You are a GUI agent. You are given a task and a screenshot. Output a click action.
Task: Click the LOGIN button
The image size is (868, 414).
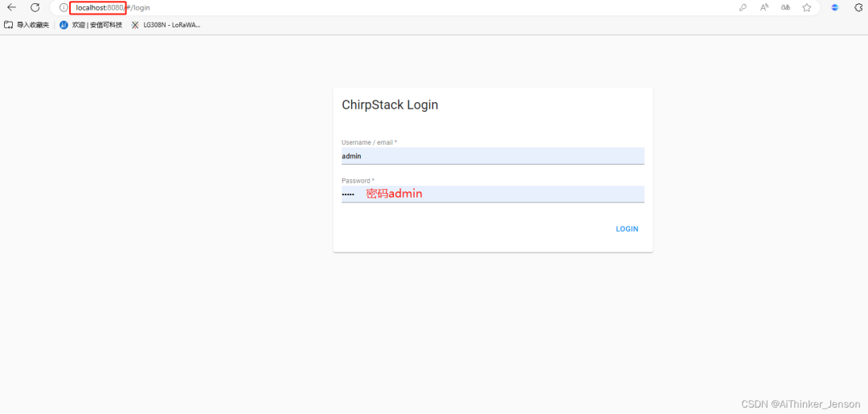pos(627,228)
